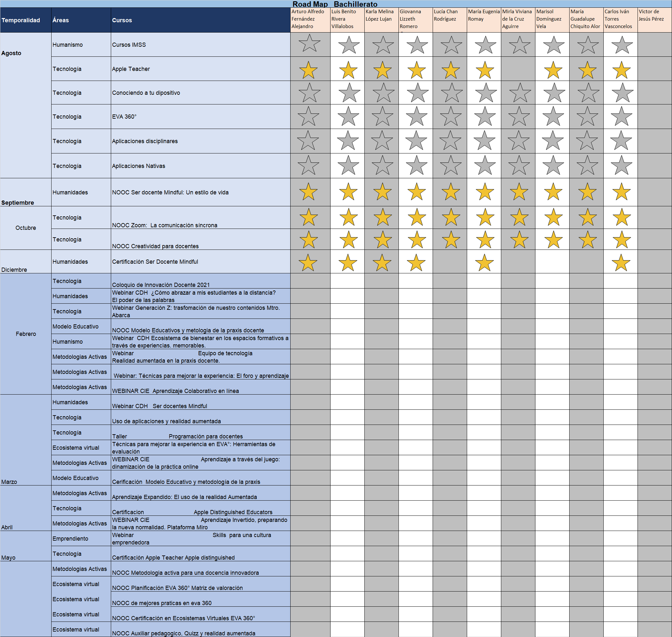Image resolution: width=672 pixels, height=637 pixels.
Task: Click Giovanna Lizzeth's gold star in NOOC Creatividad row
Action: click(417, 240)
